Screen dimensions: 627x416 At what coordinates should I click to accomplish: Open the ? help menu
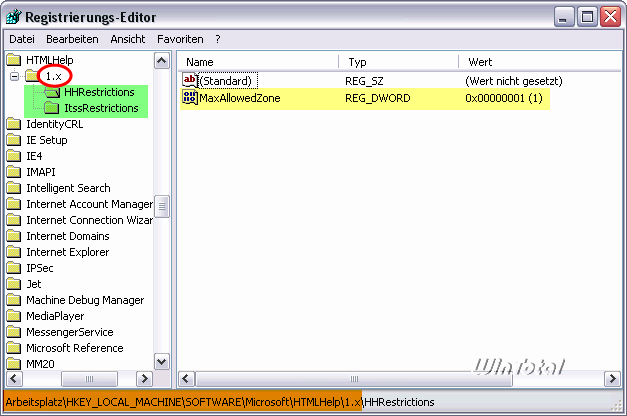218,39
